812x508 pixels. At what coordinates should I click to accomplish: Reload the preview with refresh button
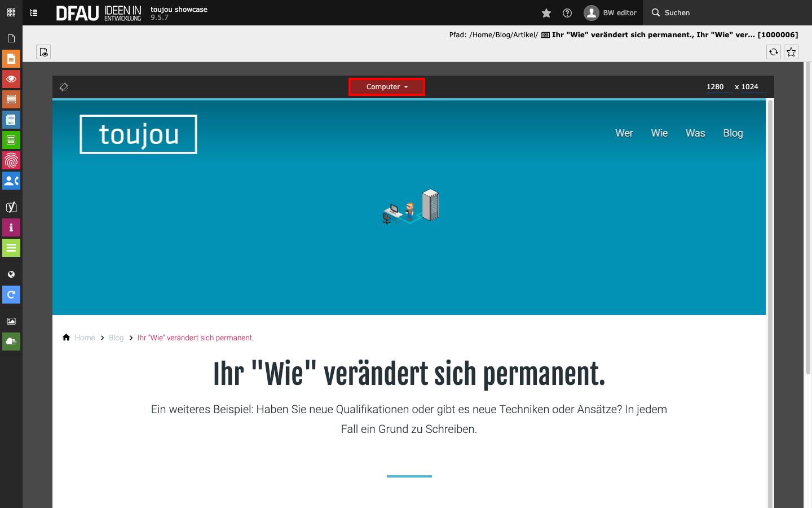(x=774, y=52)
